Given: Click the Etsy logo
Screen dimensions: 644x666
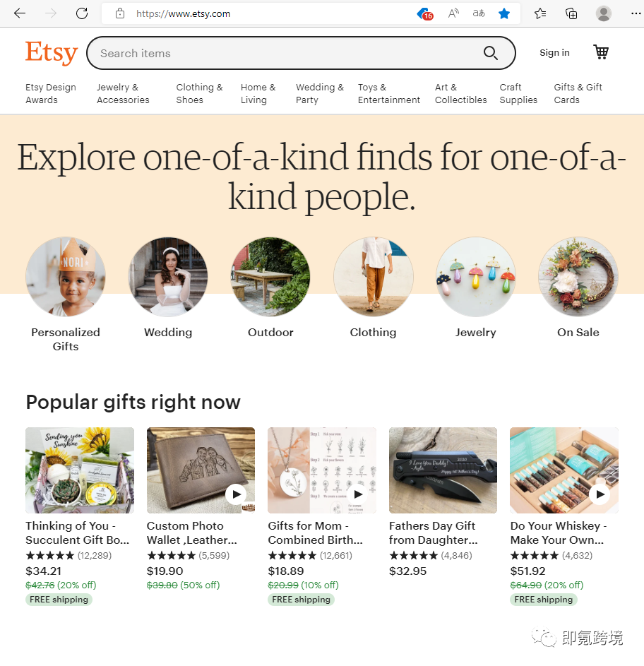Looking at the screenshot, I should coord(52,53).
